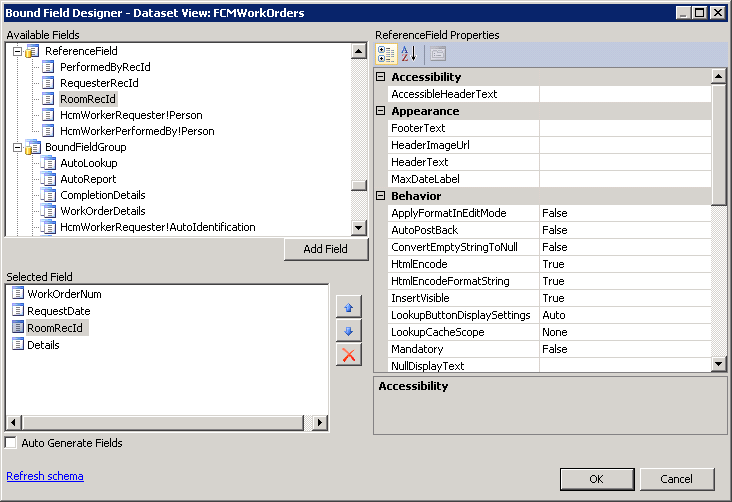Select HcmWorkerRequester!AutoIdentification tree item
This screenshot has height=502, width=732.
click(x=158, y=227)
